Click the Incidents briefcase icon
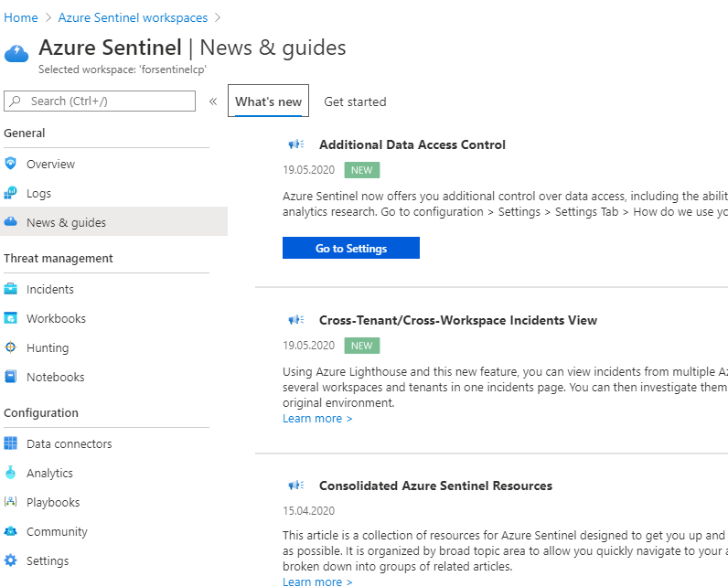 coord(10,289)
